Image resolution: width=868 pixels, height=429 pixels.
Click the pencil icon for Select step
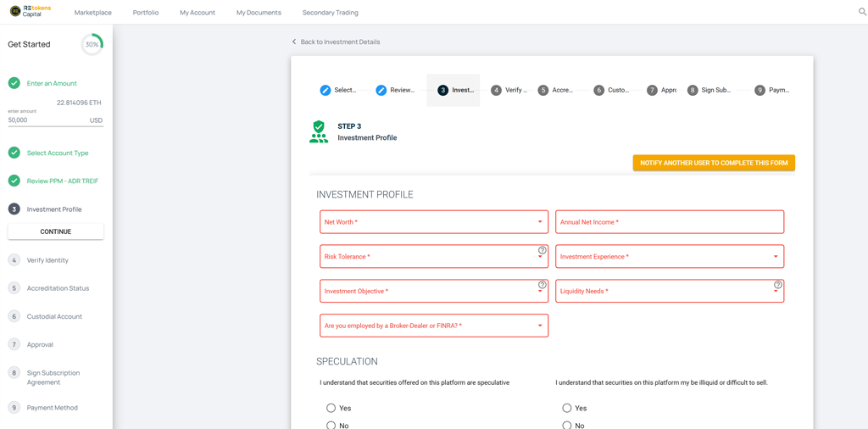325,90
